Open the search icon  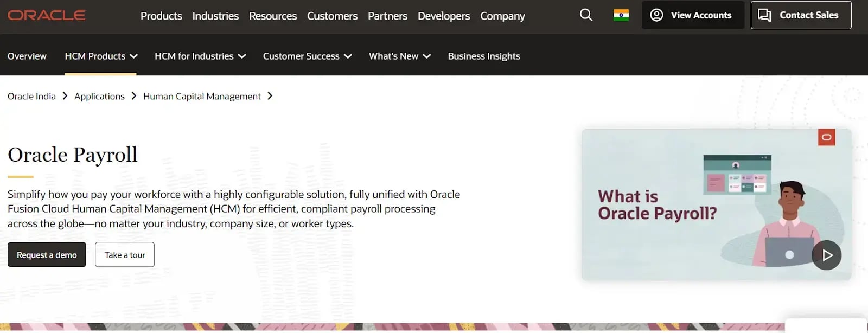[585, 15]
